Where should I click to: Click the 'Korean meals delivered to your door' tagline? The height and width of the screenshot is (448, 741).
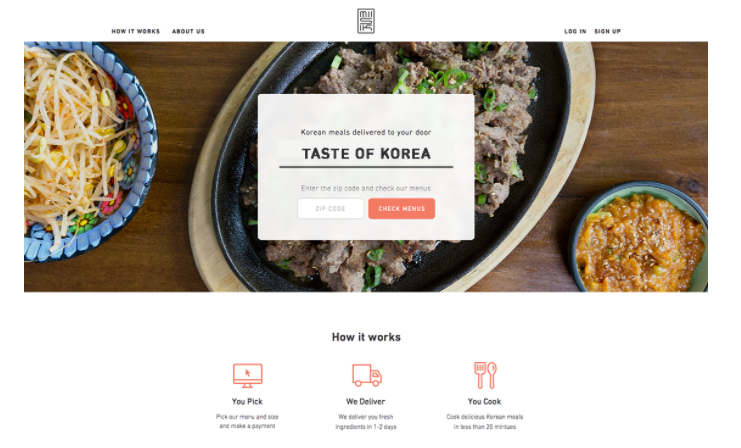click(x=366, y=132)
